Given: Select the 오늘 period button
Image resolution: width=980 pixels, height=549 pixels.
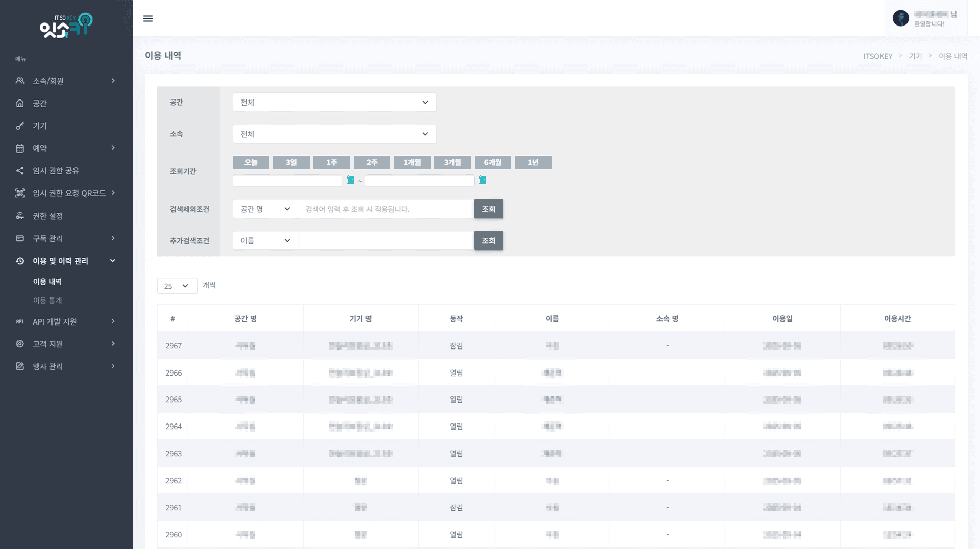Looking at the screenshot, I should coord(251,162).
